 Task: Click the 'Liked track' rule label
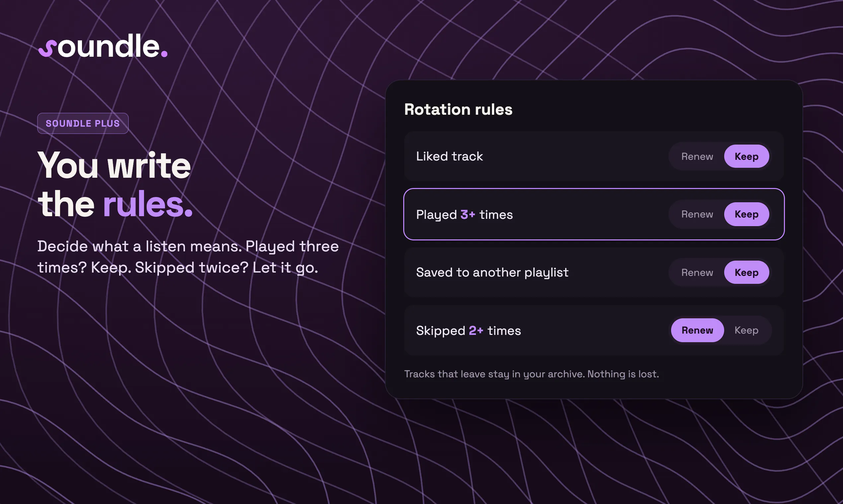tap(449, 156)
